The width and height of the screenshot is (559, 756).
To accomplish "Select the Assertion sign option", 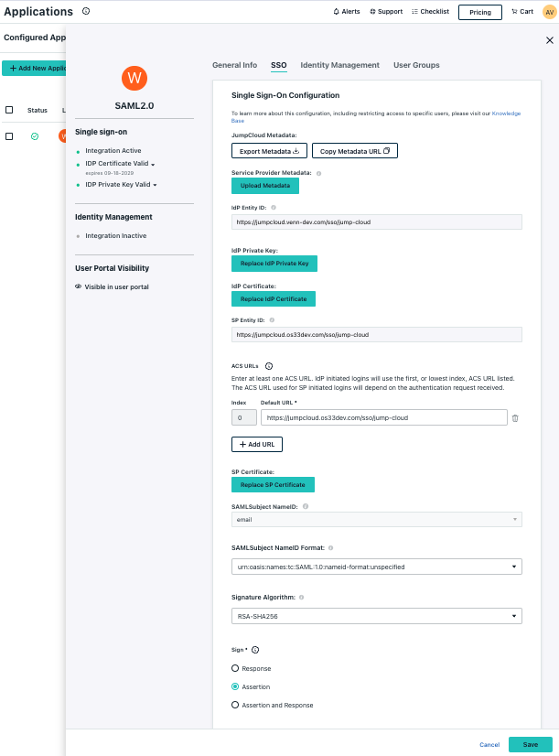I will click(x=235, y=686).
